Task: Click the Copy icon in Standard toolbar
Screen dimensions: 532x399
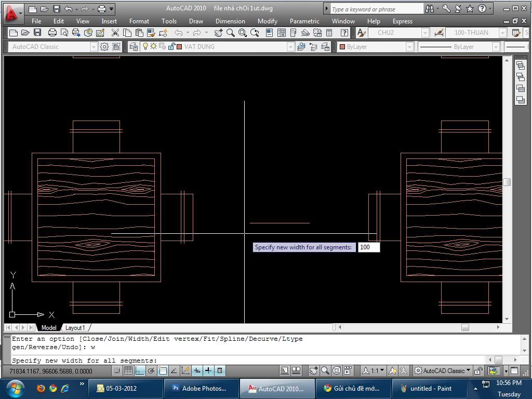Action: click(127, 33)
